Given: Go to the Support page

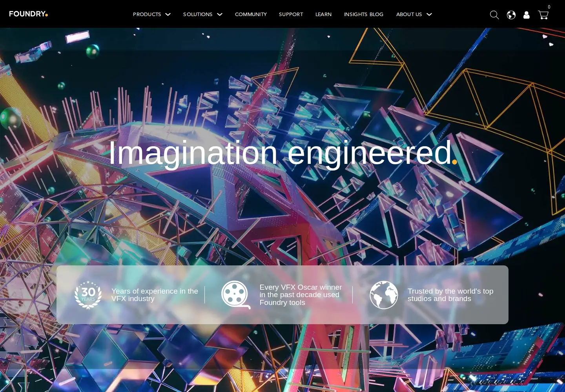Looking at the screenshot, I should pos(291,15).
